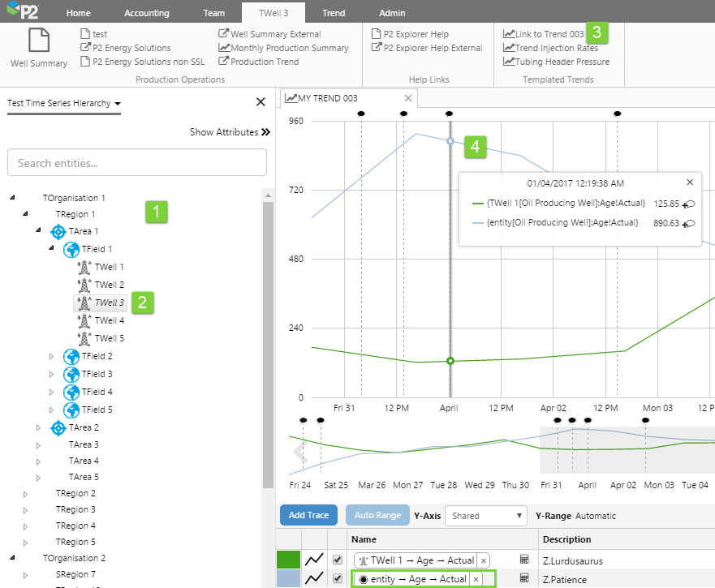Close the hierarchy panel with X icon
The height and width of the screenshot is (588, 715).
261,102
